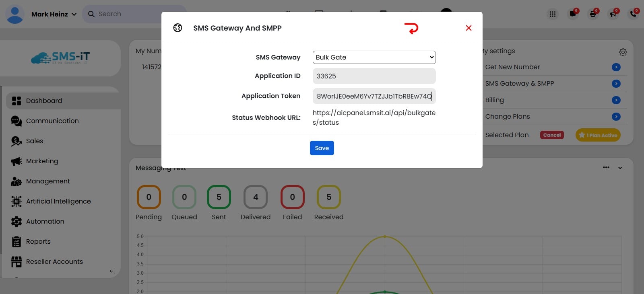Click the Billing link

pos(494,100)
